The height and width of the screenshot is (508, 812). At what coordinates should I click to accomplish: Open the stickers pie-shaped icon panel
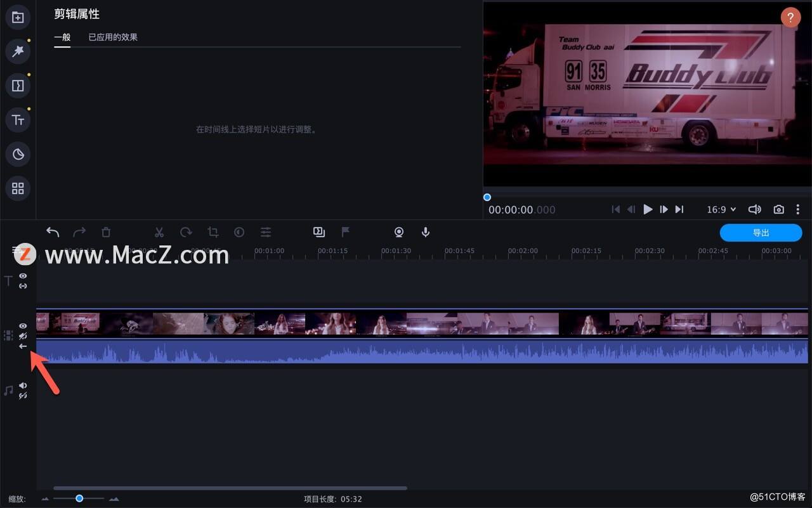(18, 154)
